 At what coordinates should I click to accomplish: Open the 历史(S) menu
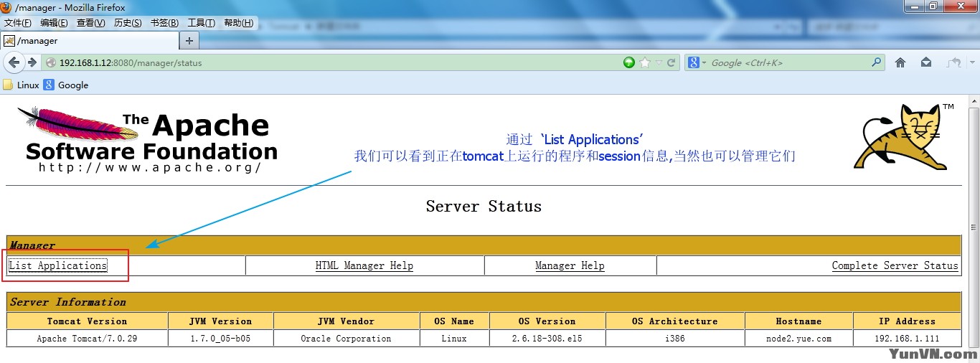pos(128,23)
